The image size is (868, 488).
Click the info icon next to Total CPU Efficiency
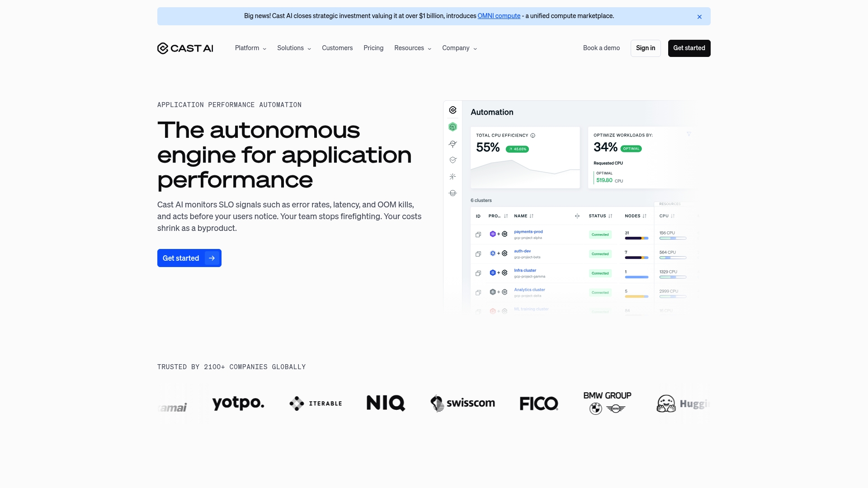[533, 135]
